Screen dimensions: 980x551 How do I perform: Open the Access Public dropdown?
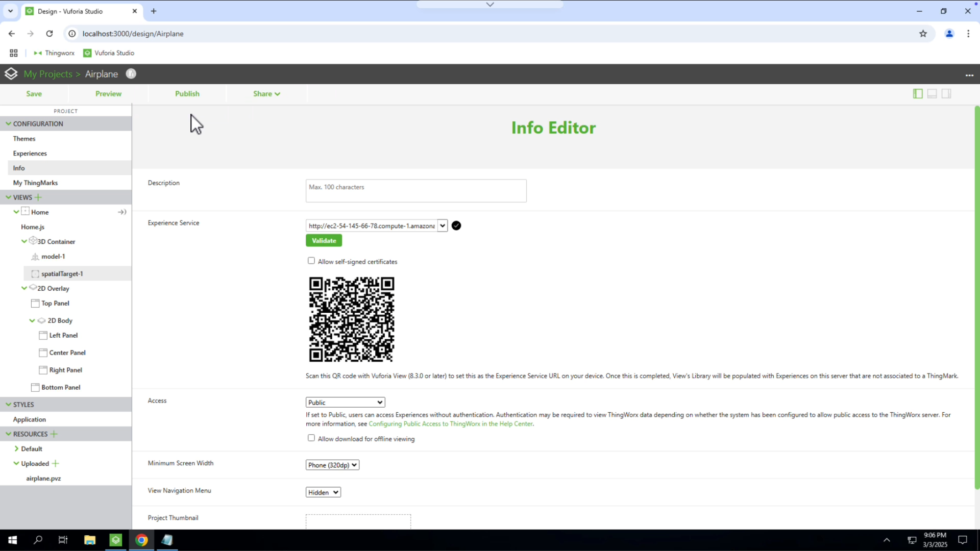[x=346, y=403]
